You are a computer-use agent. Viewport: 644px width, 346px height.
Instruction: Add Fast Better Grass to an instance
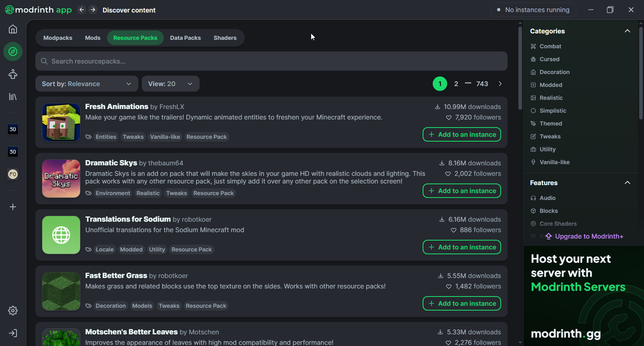coord(462,303)
